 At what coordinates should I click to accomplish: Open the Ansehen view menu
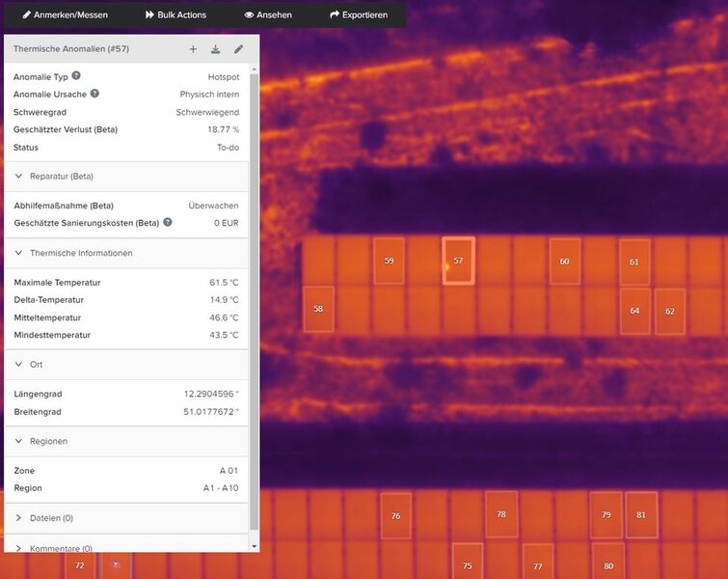[268, 15]
